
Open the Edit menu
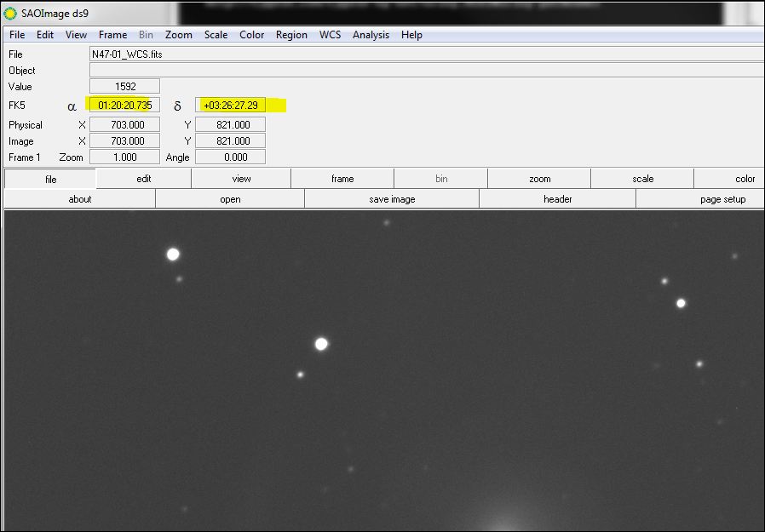pyautogui.click(x=45, y=35)
